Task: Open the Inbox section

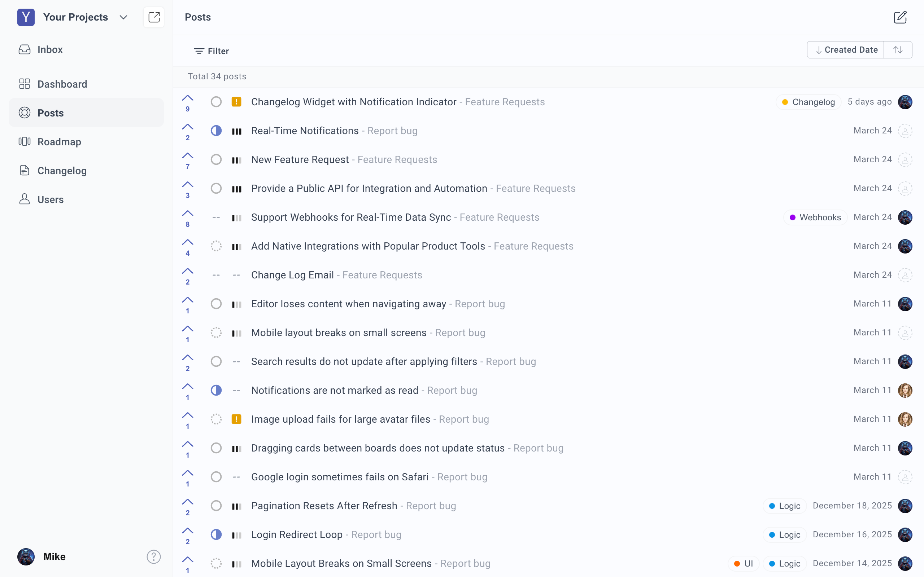Action: 50,50
